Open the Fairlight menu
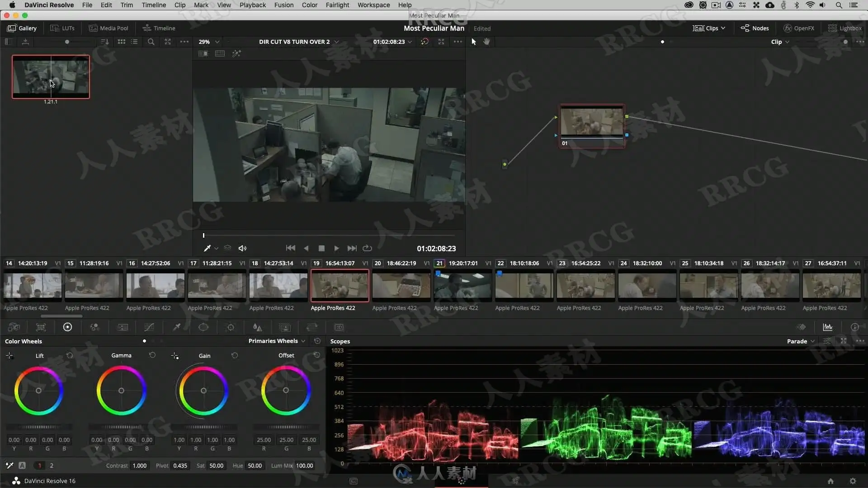 338,5
